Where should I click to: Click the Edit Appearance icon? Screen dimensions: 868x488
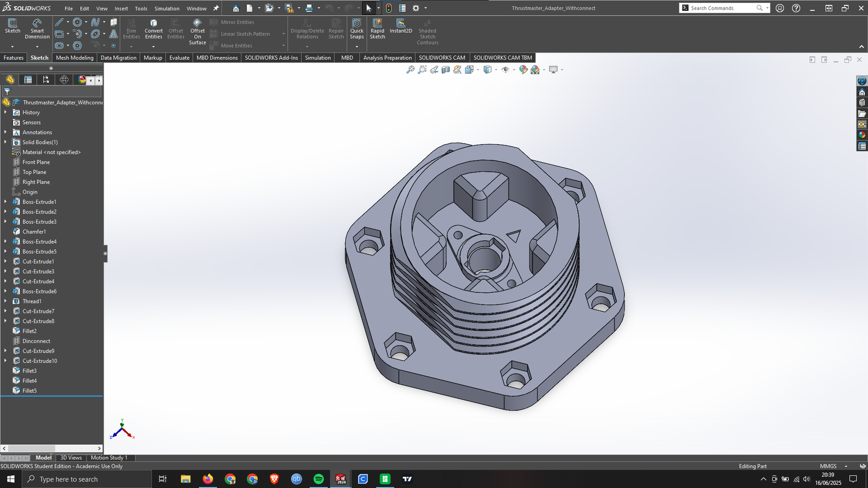[x=524, y=69]
